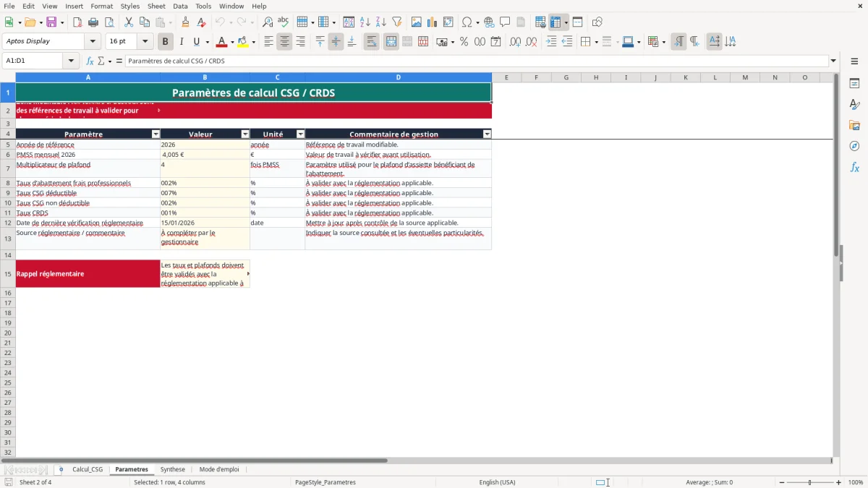Expand the Name Box dropdown
Image resolution: width=868 pixels, height=488 pixels.
71,61
